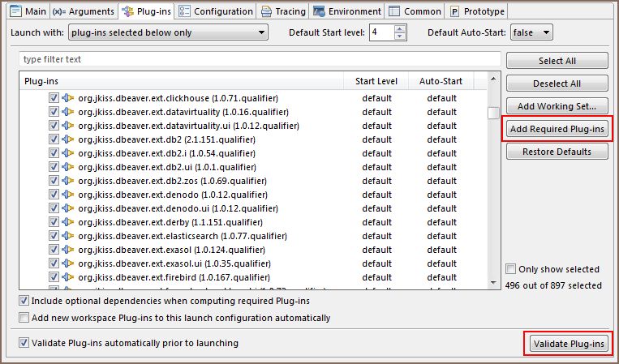This screenshot has width=619, height=364.
Task: Switch to the Arguments tab
Action: coord(84,11)
